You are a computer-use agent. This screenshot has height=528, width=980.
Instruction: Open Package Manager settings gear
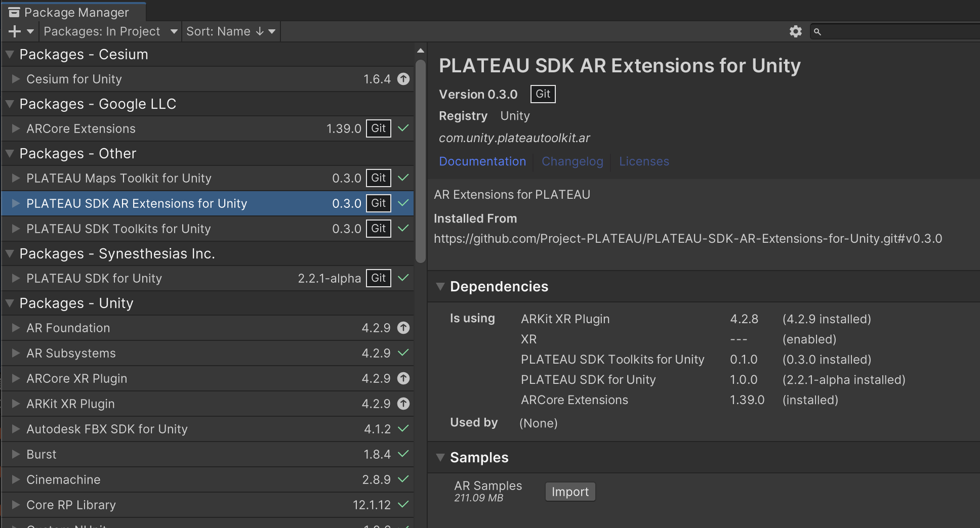click(795, 31)
